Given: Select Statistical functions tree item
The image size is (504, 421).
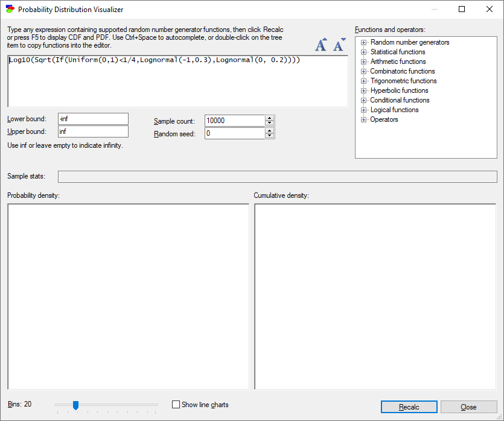Looking at the screenshot, I should click(398, 52).
